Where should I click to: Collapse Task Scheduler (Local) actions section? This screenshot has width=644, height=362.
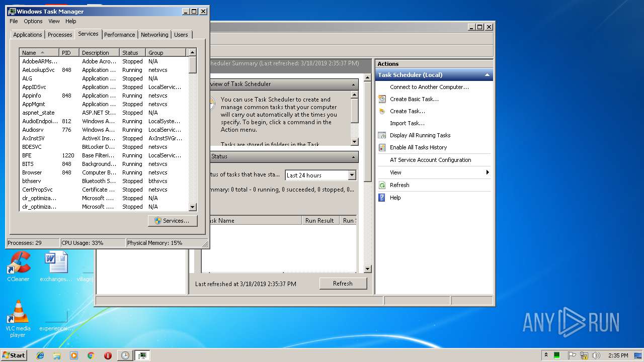[x=487, y=75]
